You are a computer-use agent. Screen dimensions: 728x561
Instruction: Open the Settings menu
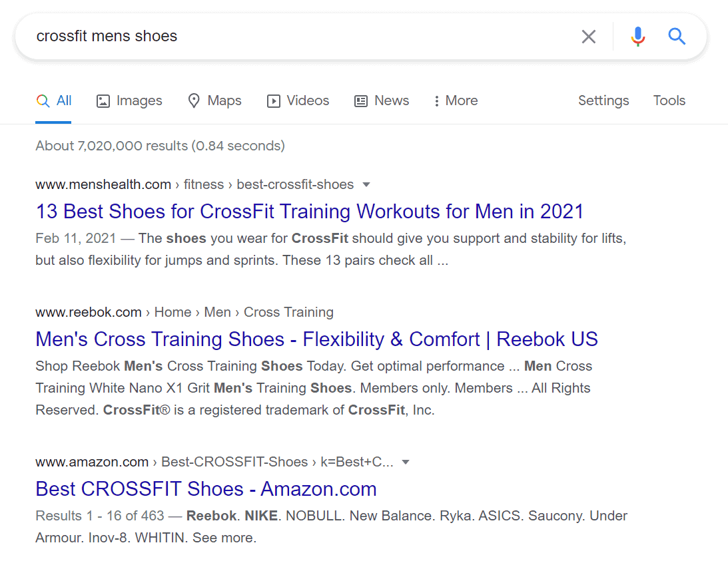coord(603,101)
